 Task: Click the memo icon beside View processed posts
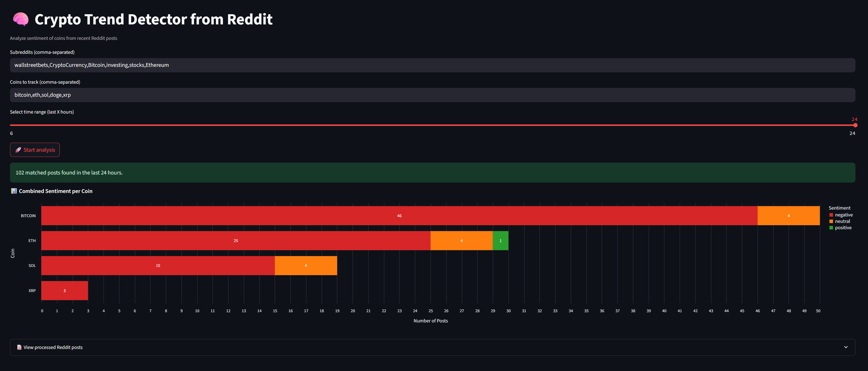tap(19, 348)
